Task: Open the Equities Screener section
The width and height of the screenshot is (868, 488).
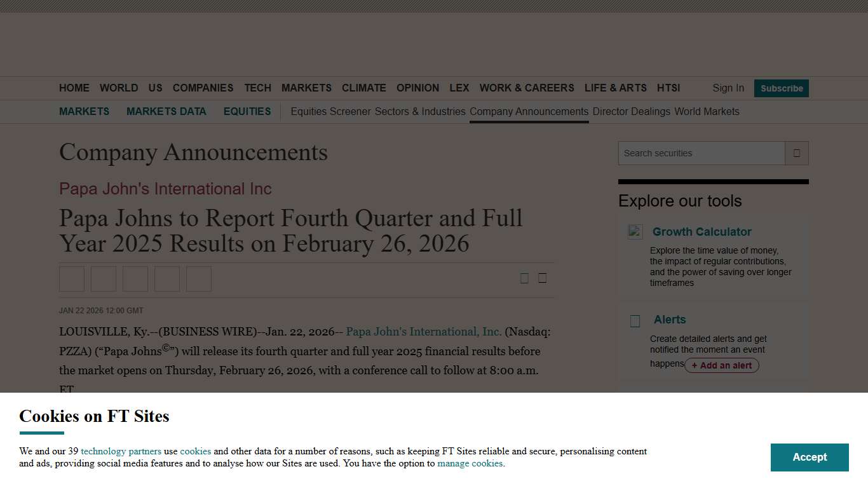Action: [330, 111]
